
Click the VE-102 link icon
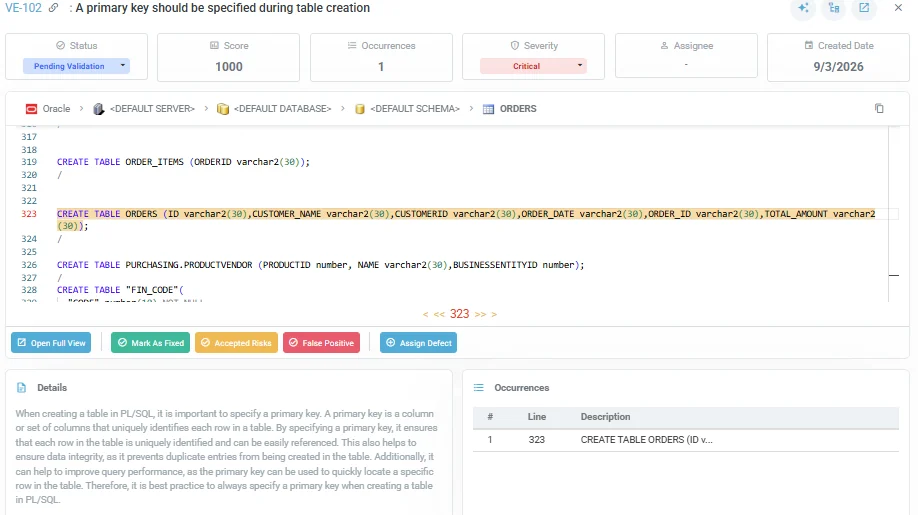[x=53, y=8]
